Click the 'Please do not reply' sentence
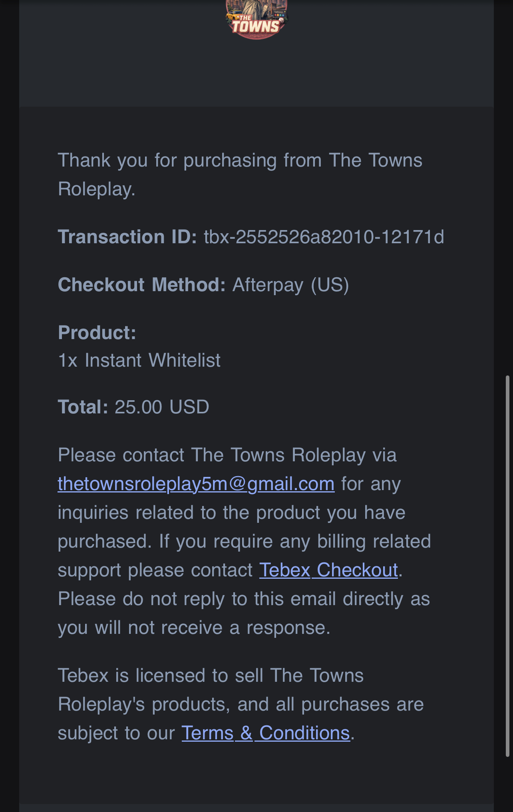This screenshot has width=513, height=812. (x=244, y=599)
